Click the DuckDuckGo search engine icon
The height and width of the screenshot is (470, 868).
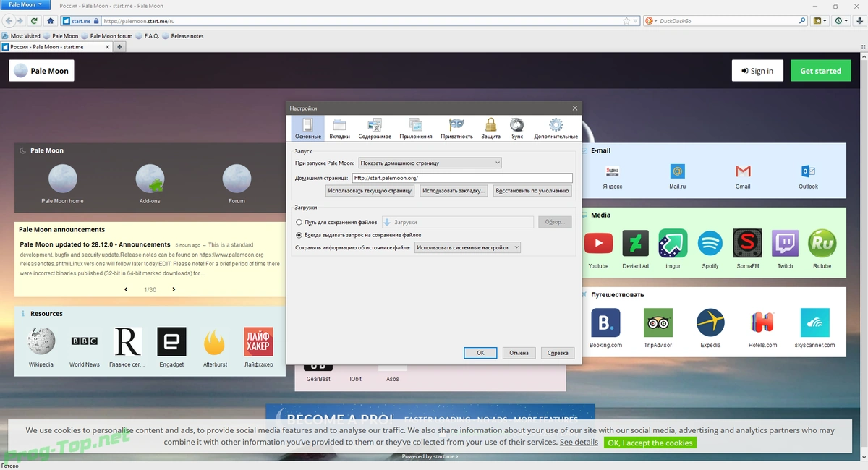tap(649, 21)
